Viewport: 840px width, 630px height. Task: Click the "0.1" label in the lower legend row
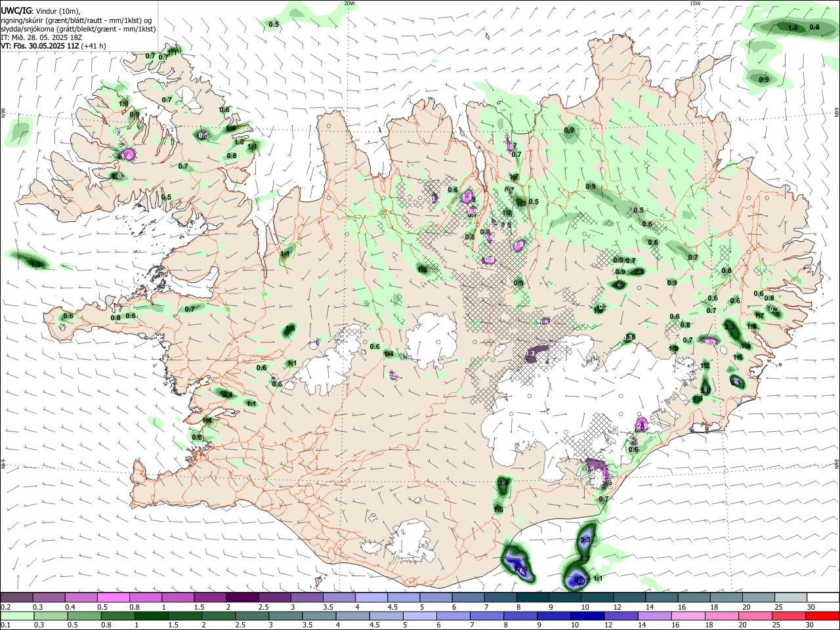(x=5, y=625)
